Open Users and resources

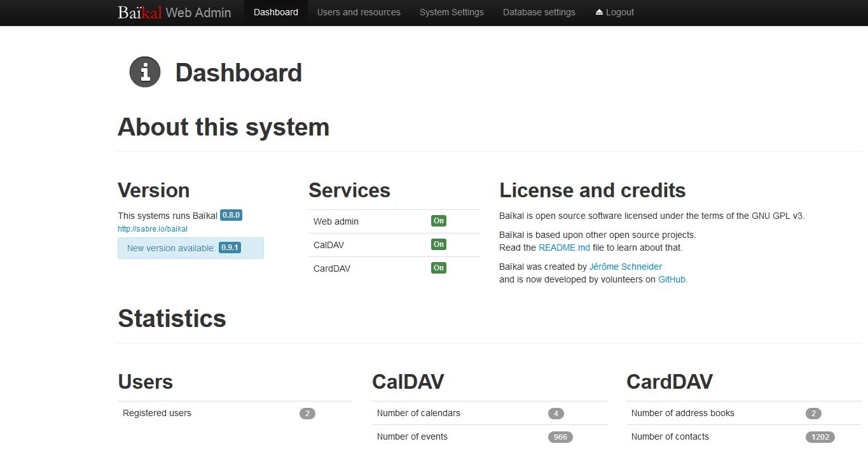tap(359, 12)
